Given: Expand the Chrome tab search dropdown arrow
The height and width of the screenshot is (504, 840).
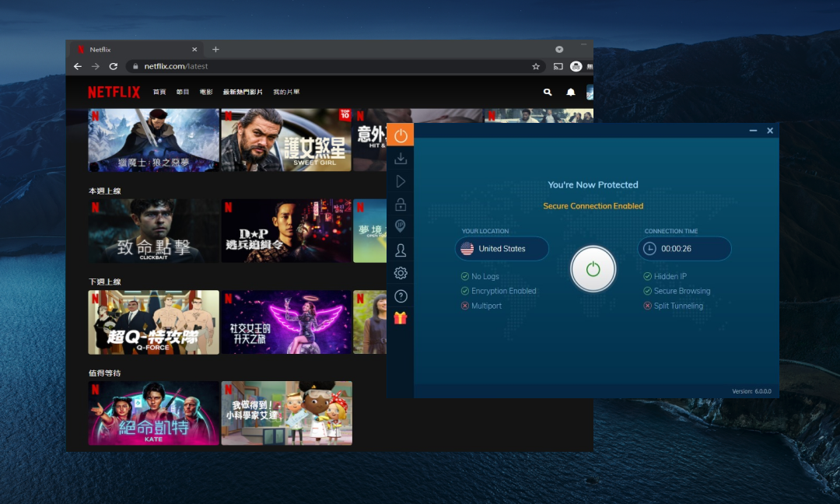Looking at the screenshot, I should [558, 49].
